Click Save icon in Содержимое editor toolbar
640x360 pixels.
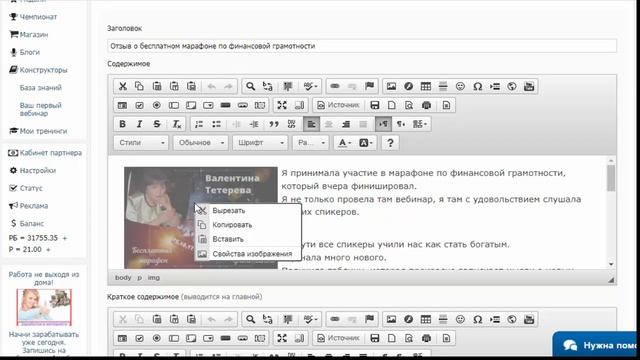[x=375, y=105]
